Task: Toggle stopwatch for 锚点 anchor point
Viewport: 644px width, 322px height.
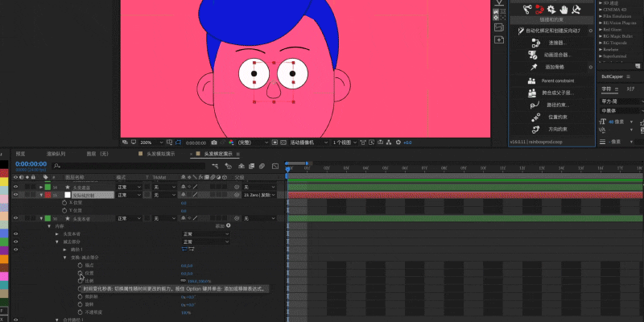Action: point(80,266)
